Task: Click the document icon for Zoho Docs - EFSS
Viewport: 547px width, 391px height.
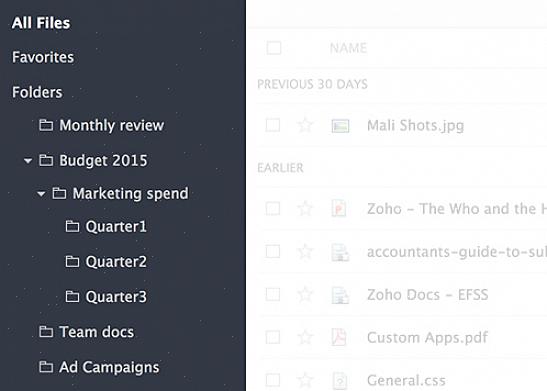Action: click(340, 295)
